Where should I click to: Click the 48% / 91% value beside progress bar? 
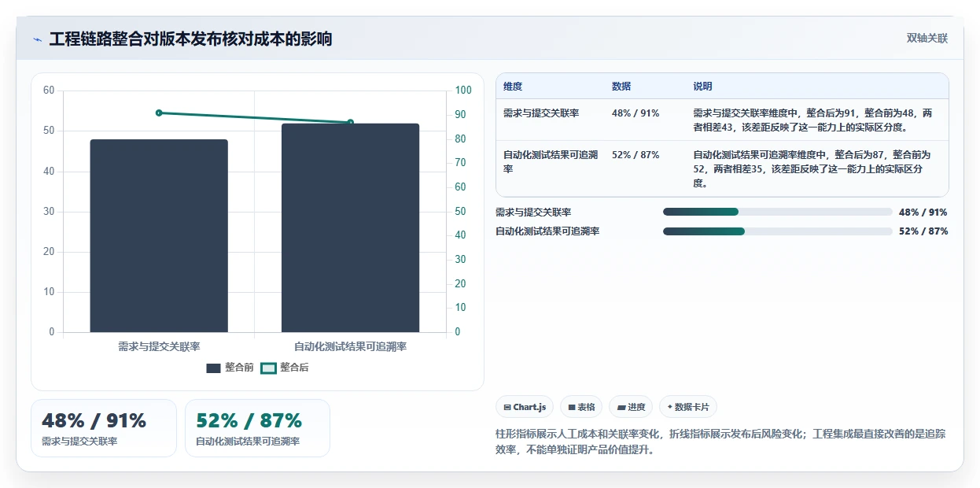(923, 213)
